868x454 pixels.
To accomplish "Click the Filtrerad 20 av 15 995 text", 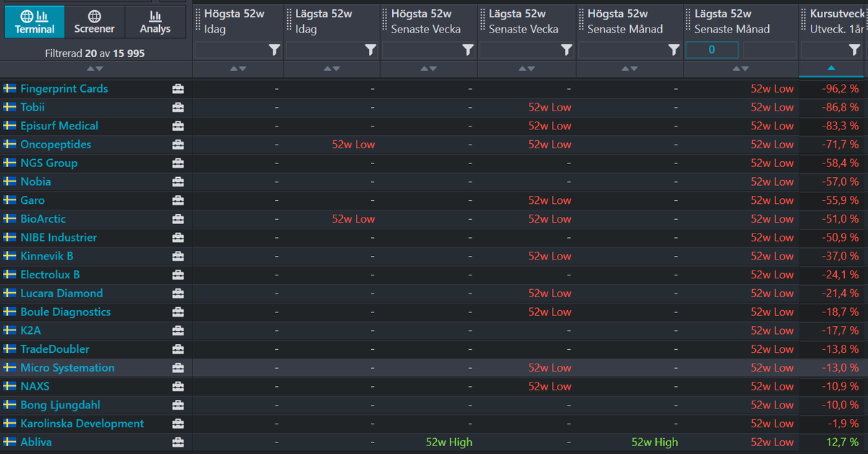I will [x=95, y=53].
